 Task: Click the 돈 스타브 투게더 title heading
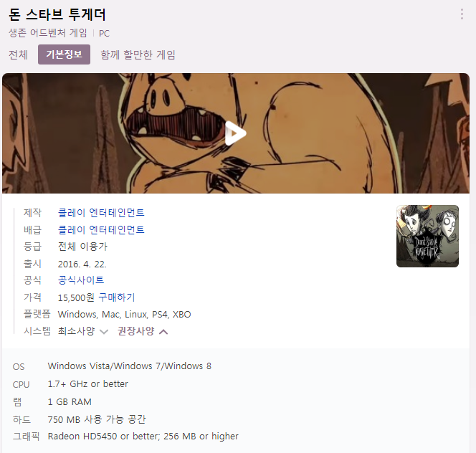tap(57, 14)
